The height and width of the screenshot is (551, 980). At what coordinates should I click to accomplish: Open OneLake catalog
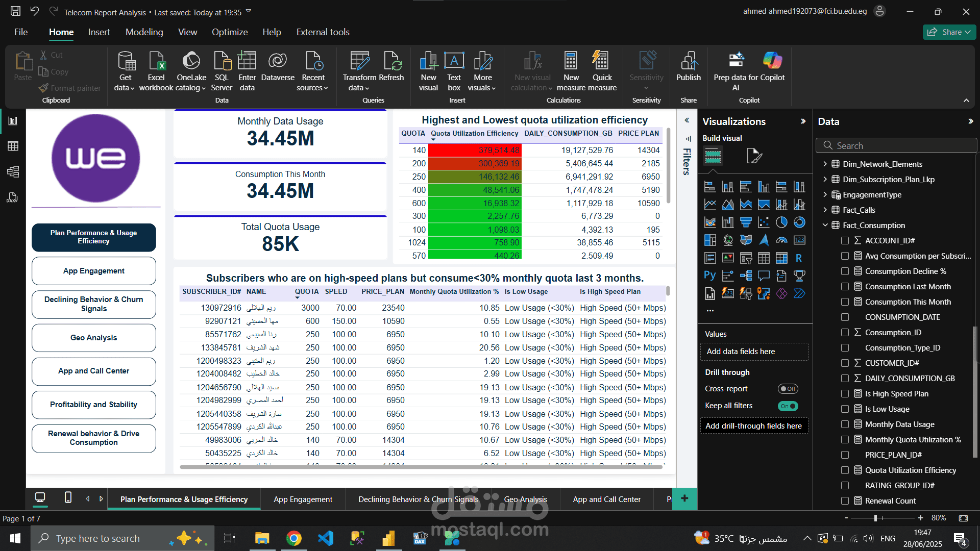coord(191,71)
